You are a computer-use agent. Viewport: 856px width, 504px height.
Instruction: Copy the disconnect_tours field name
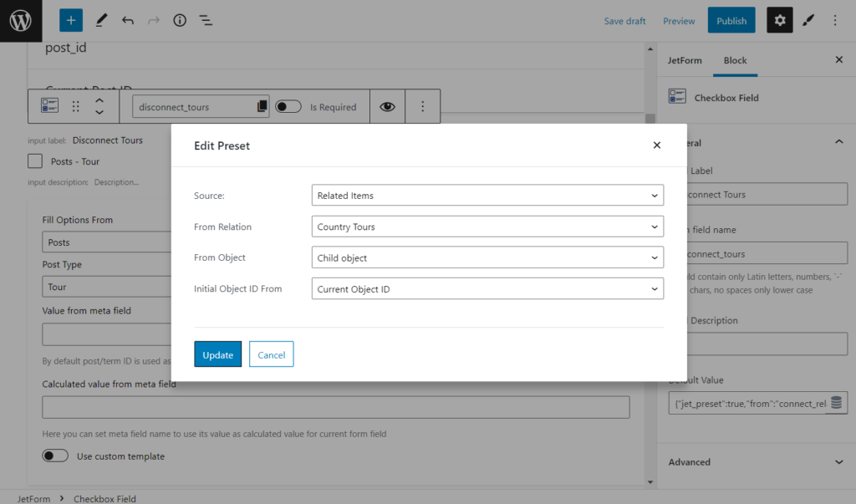262,106
